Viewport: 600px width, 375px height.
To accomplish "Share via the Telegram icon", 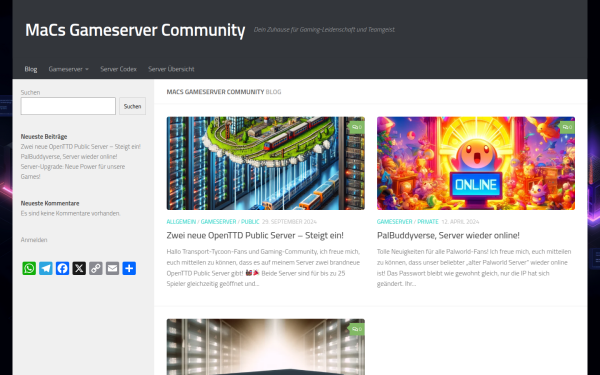I will [46, 268].
